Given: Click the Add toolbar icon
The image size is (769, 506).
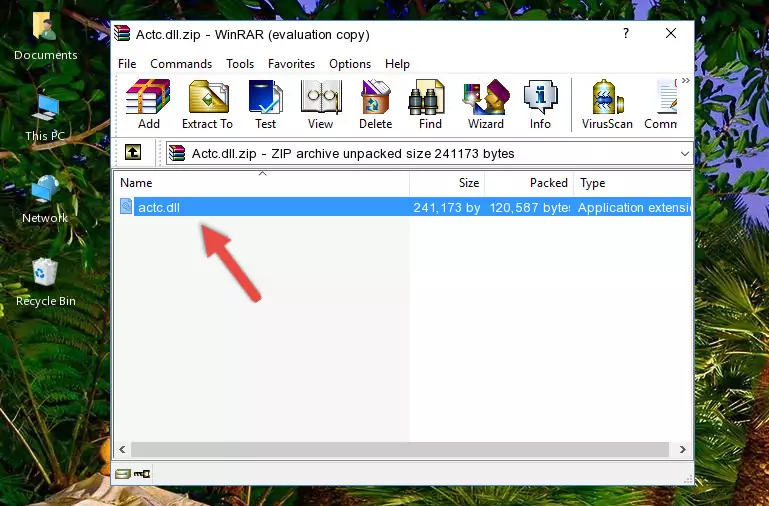Looking at the screenshot, I should tap(148, 104).
